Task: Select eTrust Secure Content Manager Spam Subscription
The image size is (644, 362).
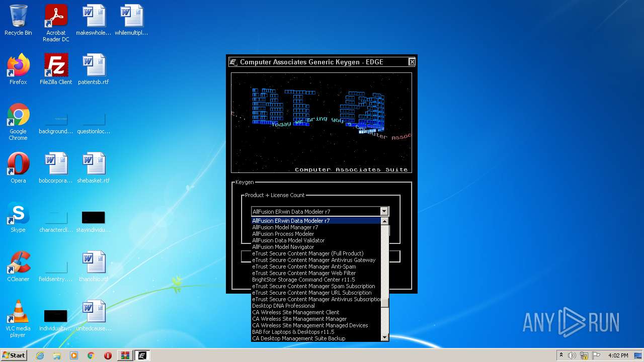Action: click(316, 286)
